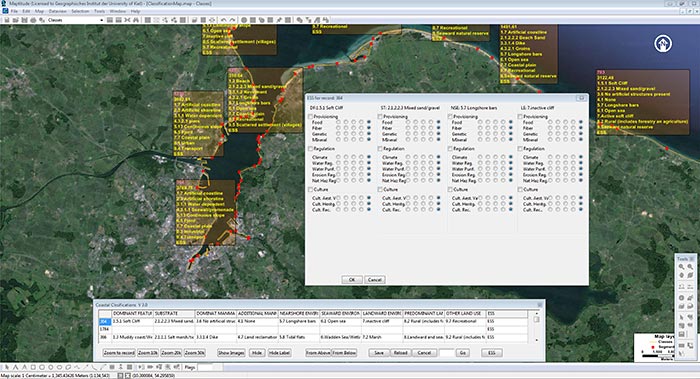Check Regulation under DF Soft Cliff
Screen dimensions: 700x379
310,148
